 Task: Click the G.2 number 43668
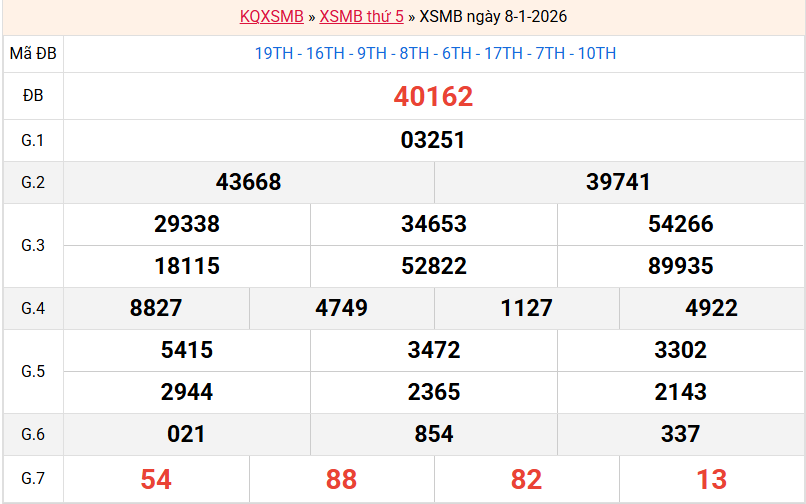248,182
